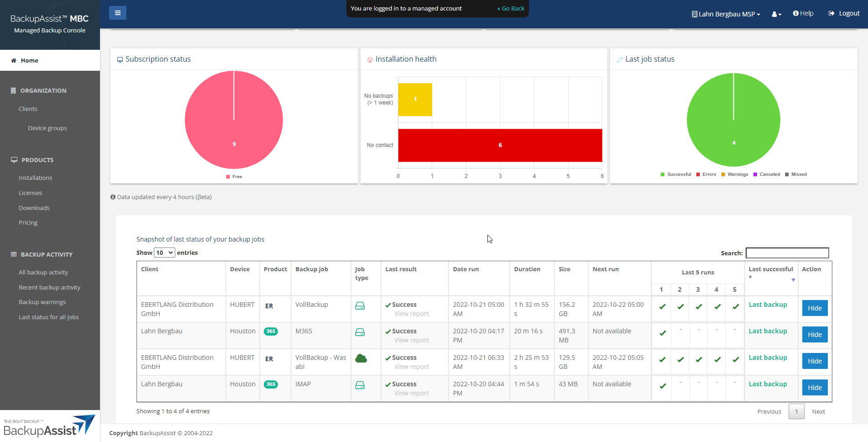
Task: Click the green Successful pie chart
Action: 733,120
